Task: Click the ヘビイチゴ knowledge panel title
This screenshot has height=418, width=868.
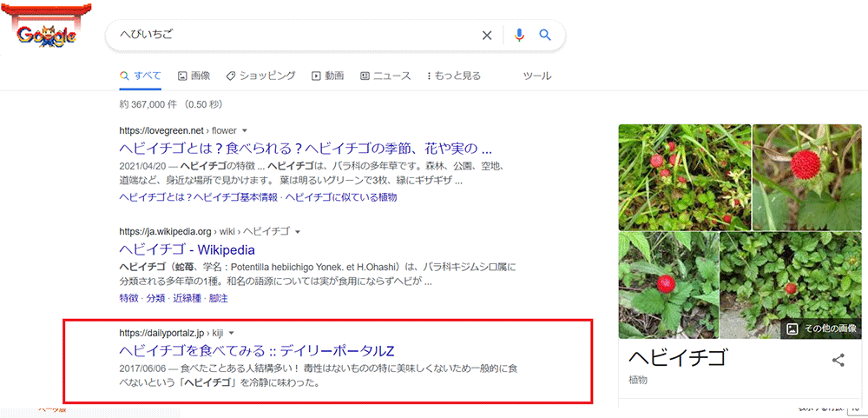Action: coord(677,359)
